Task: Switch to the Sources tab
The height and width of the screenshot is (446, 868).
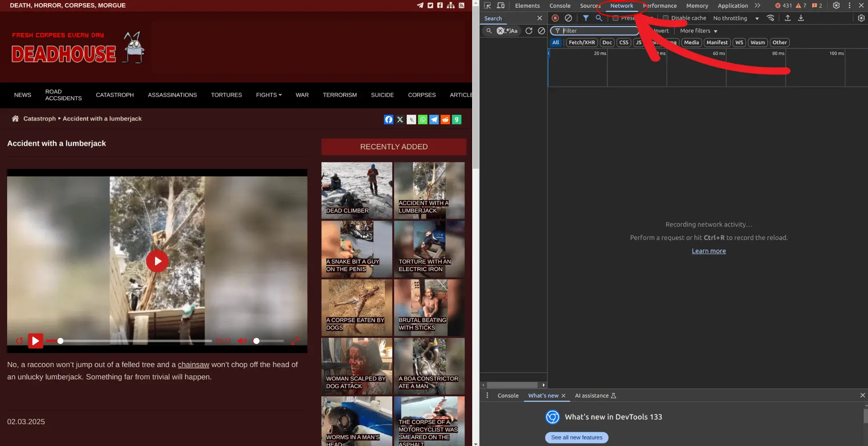Action: pyautogui.click(x=590, y=5)
